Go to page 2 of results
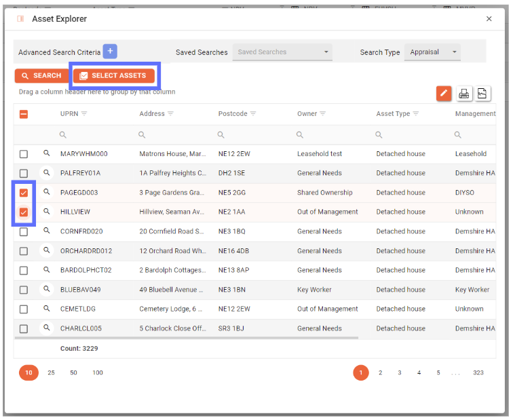 381,373
